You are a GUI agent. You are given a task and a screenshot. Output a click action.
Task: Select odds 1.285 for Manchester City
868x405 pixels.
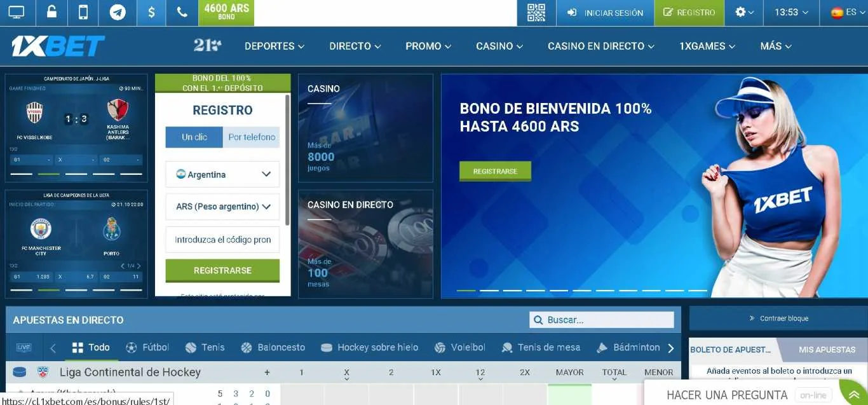point(31,277)
